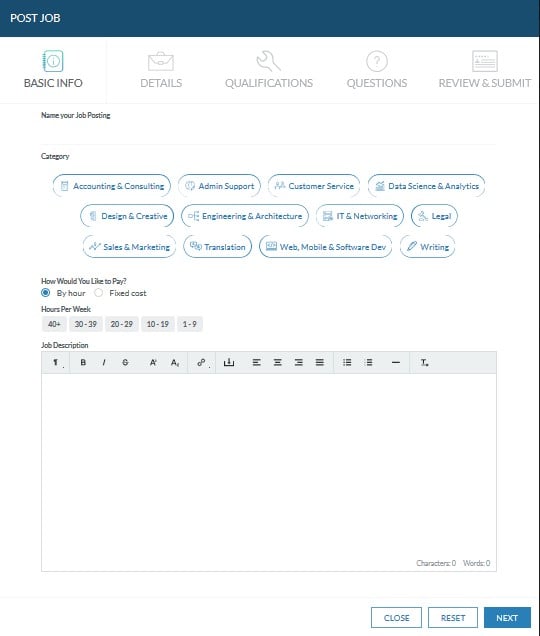Select Design & Creative category

tap(127, 216)
